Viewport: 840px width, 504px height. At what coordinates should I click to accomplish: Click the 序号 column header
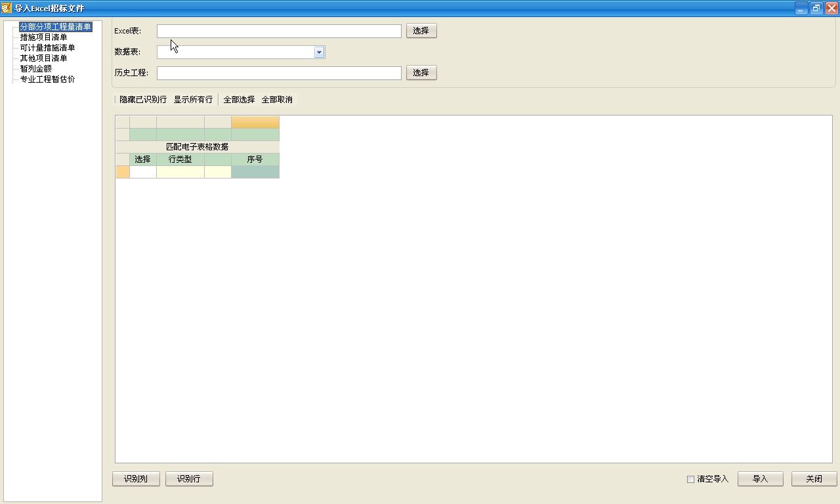point(255,159)
